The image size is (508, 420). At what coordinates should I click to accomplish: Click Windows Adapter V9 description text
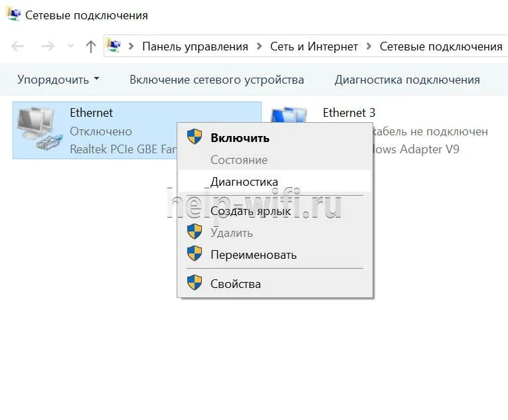pos(416,149)
